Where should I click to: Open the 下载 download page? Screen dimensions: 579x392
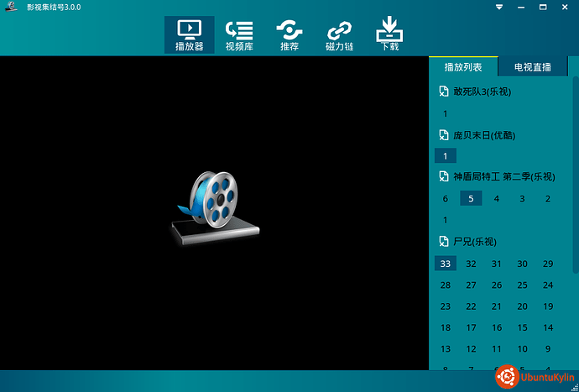pyautogui.click(x=389, y=35)
